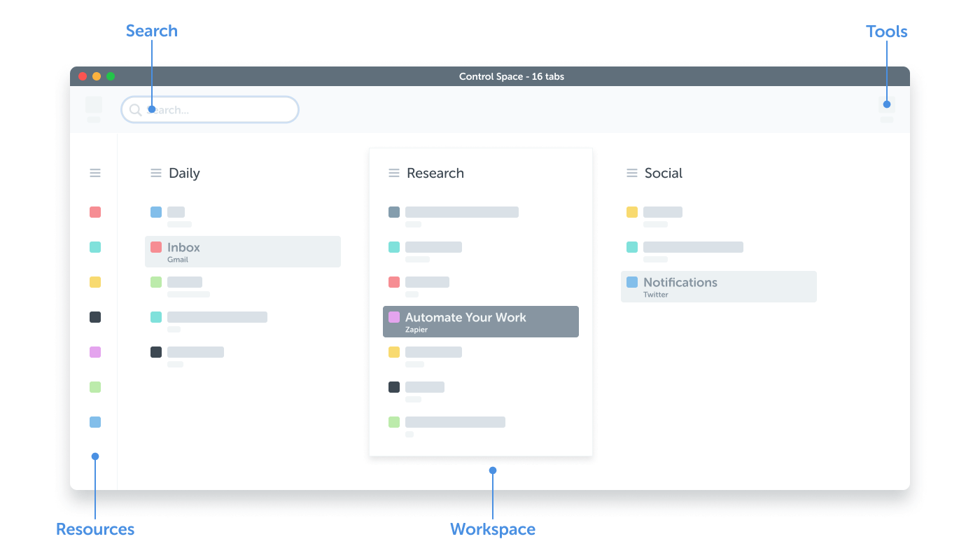Select the teal icon in Resources sidebar
The width and height of the screenshot is (980, 560).
pos(95,247)
